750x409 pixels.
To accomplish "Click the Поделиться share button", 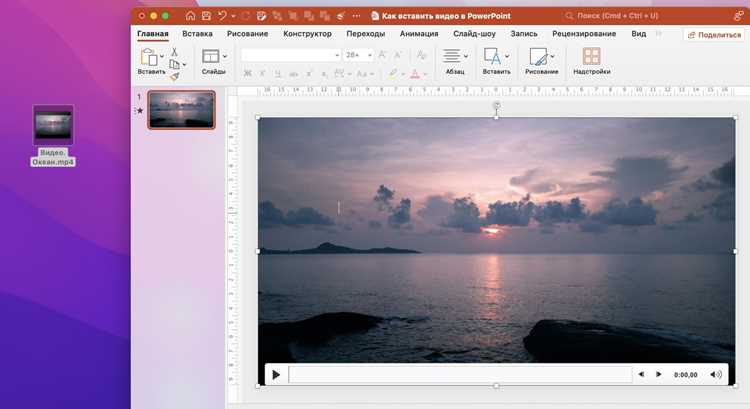I will [x=714, y=35].
